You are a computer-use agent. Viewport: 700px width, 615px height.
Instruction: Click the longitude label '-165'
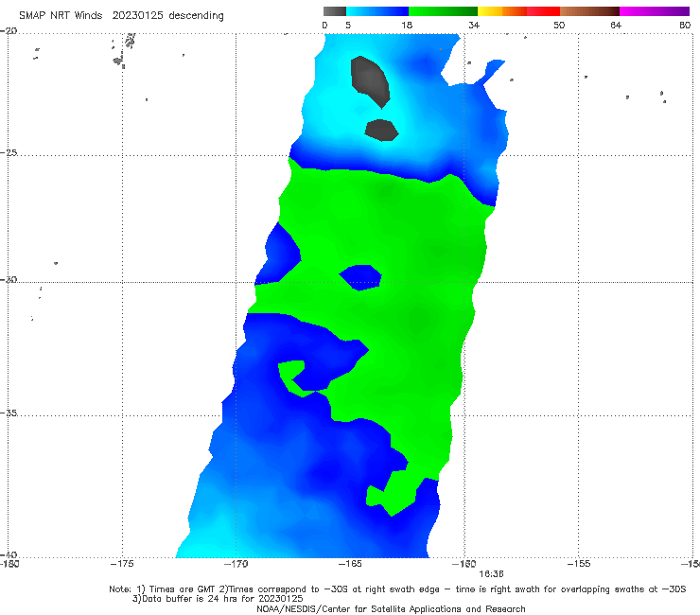(350, 564)
